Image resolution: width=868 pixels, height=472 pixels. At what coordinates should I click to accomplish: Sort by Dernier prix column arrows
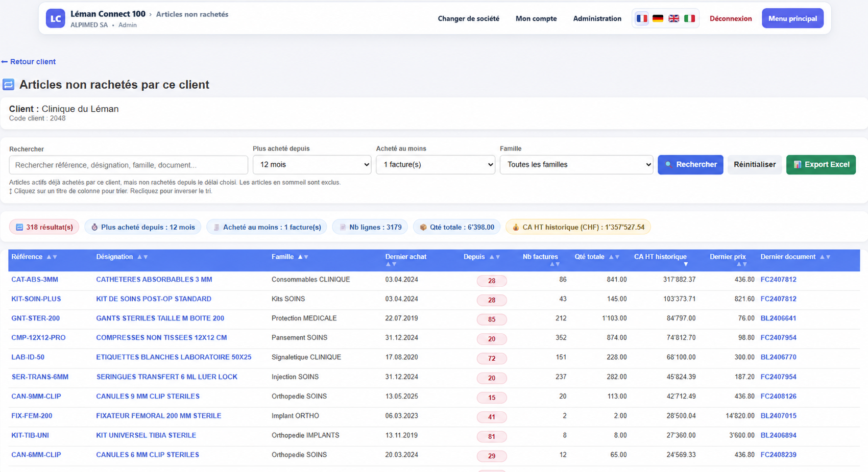[x=742, y=264]
